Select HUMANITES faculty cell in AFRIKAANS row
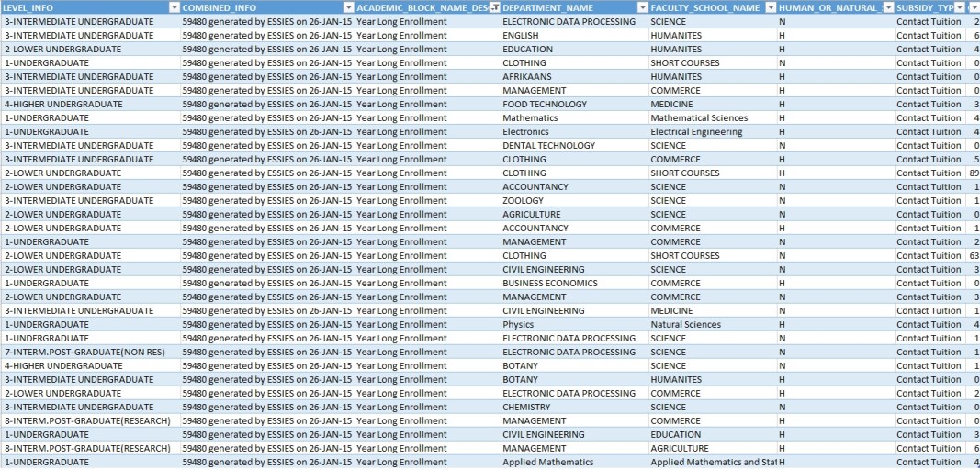The height and width of the screenshot is (470, 980). pyautogui.click(x=713, y=77)
